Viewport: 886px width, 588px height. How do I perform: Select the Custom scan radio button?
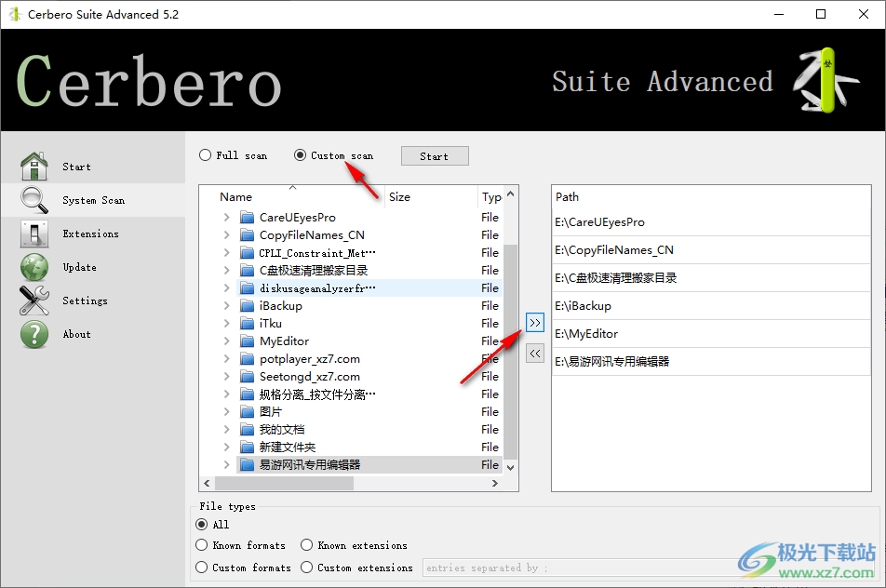point(300,155)
